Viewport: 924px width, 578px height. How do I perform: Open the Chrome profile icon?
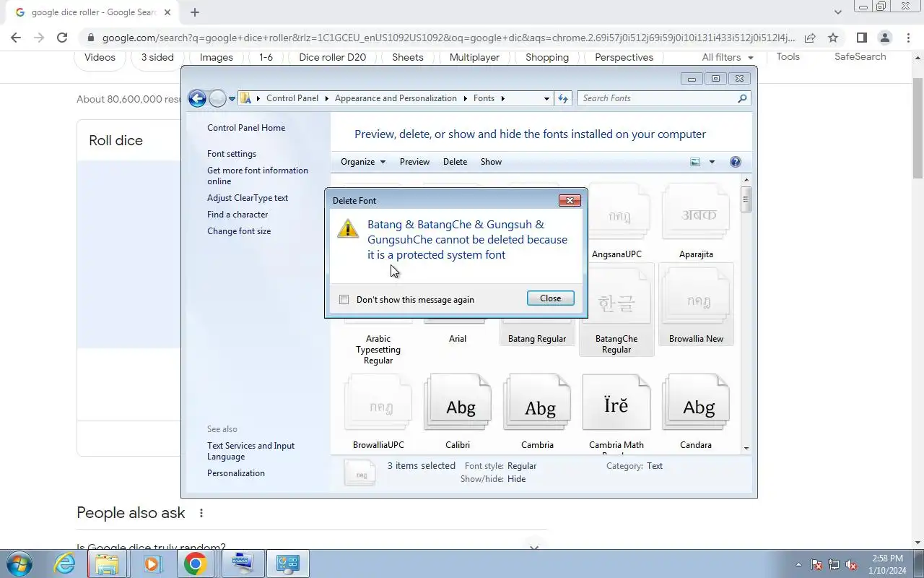click(884, 38)
